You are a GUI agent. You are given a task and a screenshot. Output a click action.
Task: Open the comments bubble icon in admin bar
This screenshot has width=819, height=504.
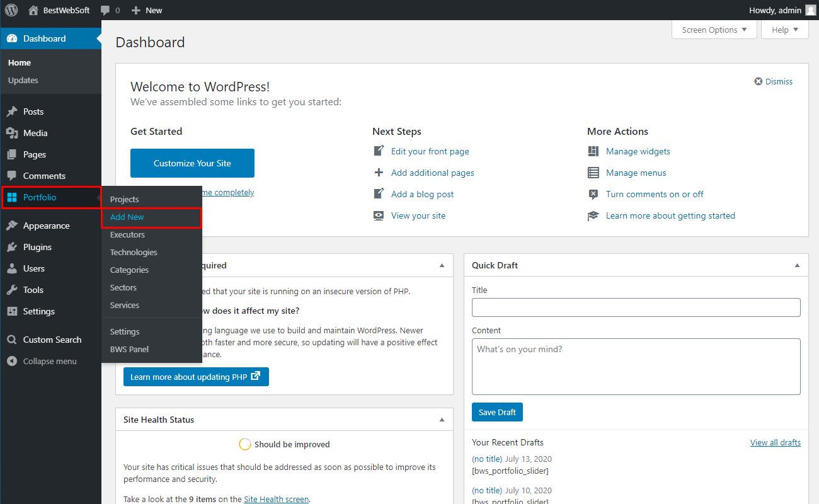105,11
